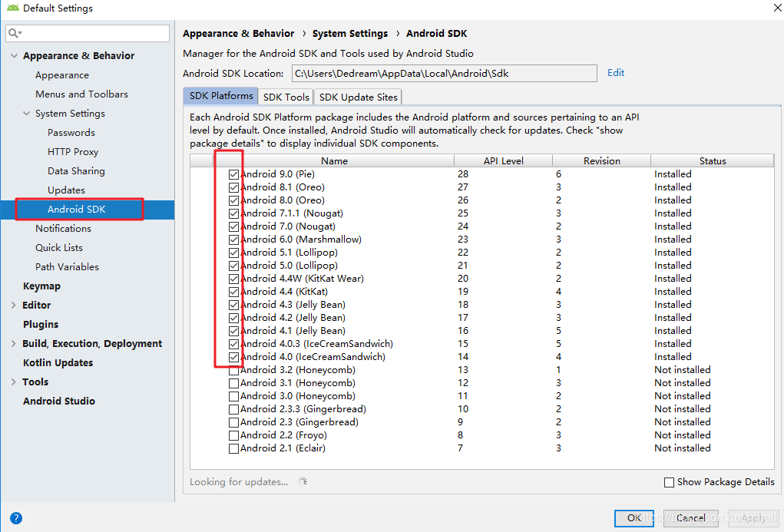The height and width of the screenshot is (532, 784).
Task: Select Android 5.1 (Lollipop) row name
Action: point(289,253)
